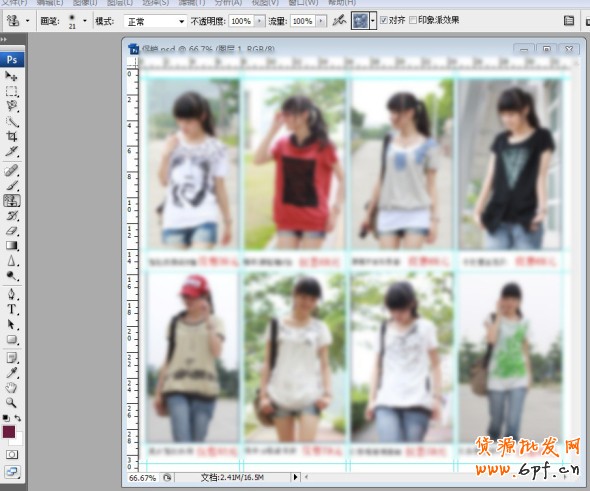The image size is (590, 491).
Task: Toggle the 对齐 aligned checkbox
Action: point(384,20)
